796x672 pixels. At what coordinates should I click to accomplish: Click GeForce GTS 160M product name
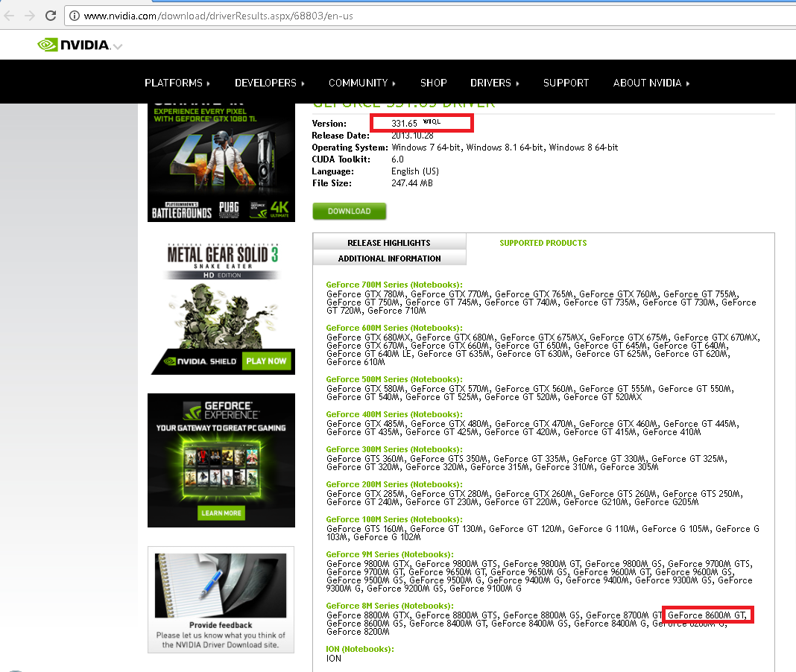[365, 529]
